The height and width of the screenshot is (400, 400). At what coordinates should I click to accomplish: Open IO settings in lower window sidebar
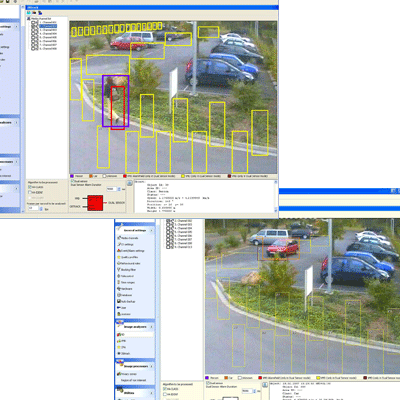[x=125, y=244]
